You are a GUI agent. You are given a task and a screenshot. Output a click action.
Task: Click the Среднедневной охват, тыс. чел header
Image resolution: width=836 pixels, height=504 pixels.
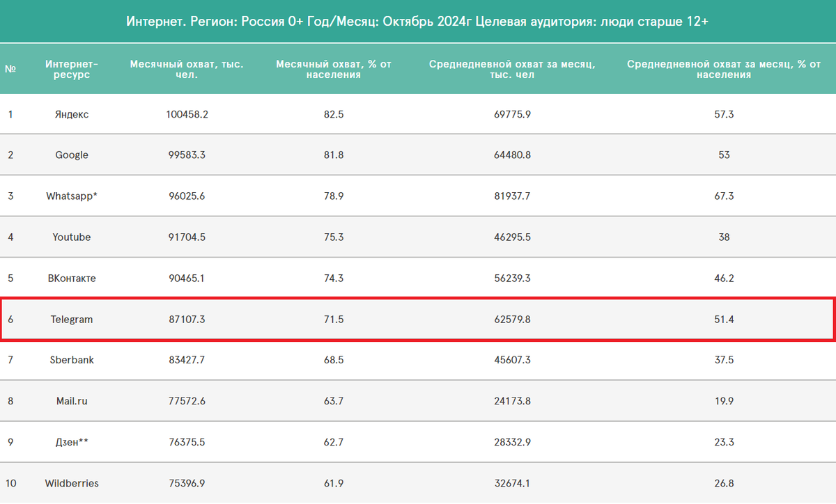[512, 70]
